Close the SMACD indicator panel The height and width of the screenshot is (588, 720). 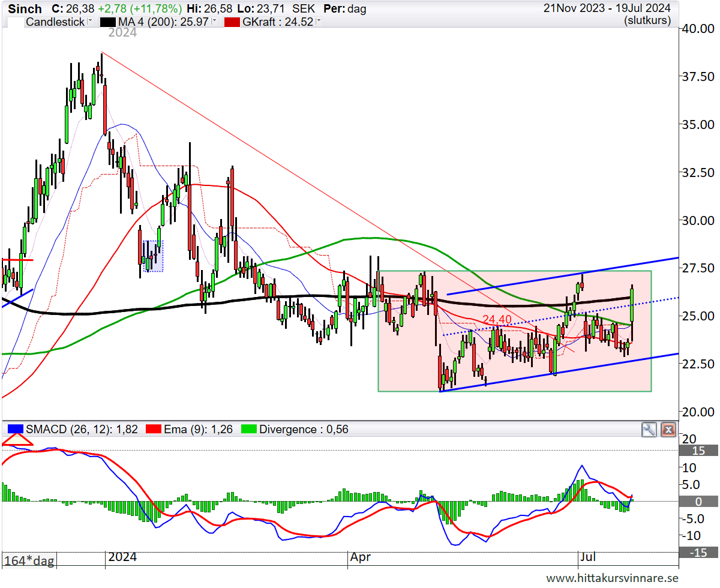click(668, 429)
